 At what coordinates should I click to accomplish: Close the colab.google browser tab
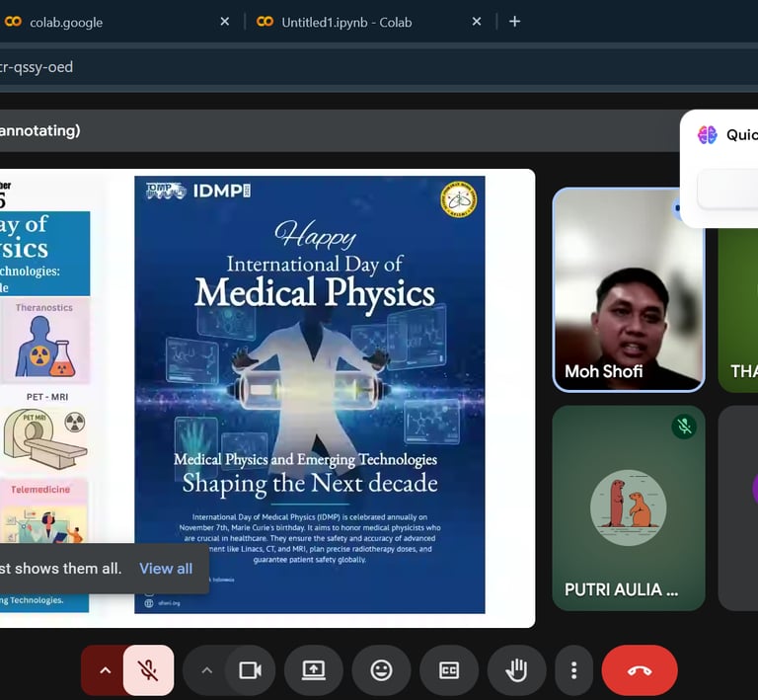tap(225, 22)
